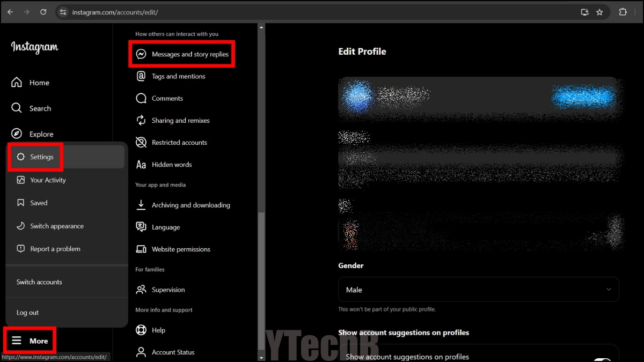Viewport: 644px width, 362px height.
Task: Click the Settings gear icon
Action: [21, 157]
